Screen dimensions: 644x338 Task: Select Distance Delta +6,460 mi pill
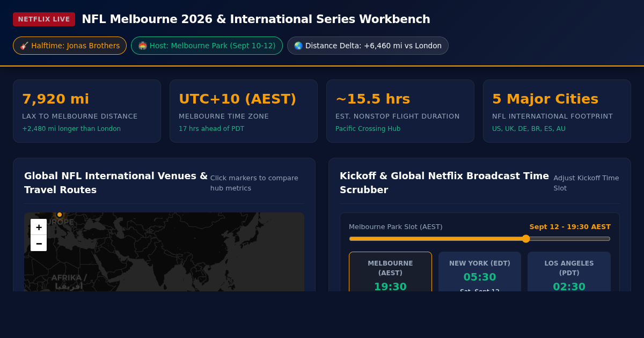click(x=368, y=46)
